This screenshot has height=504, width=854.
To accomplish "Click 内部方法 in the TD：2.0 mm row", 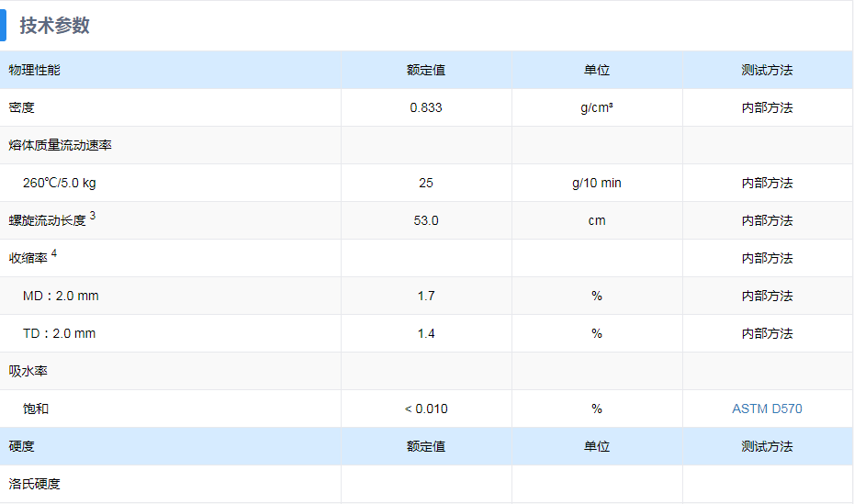I will pyautogui.click(x=767, y=333).
